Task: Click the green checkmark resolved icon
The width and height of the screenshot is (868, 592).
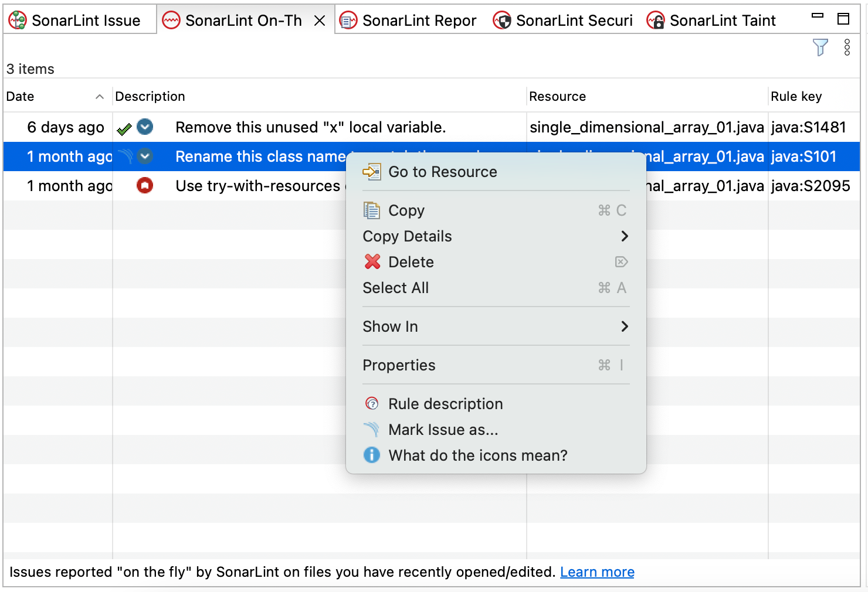Action: point(124,129)
